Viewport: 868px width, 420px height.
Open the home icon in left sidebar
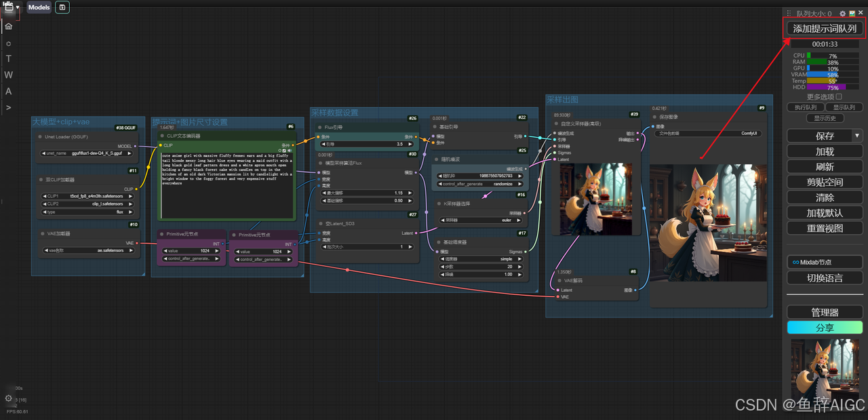point(8,26)
